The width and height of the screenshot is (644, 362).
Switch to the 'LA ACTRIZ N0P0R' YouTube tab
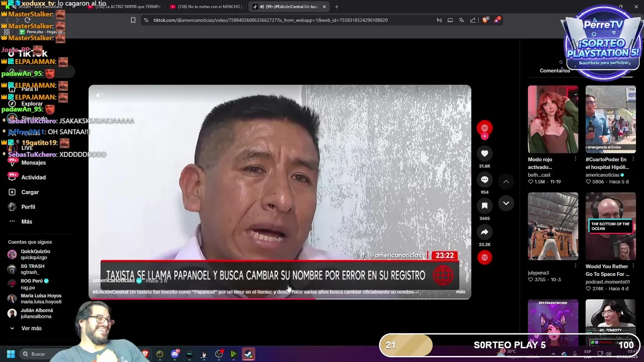coord(125,7)
